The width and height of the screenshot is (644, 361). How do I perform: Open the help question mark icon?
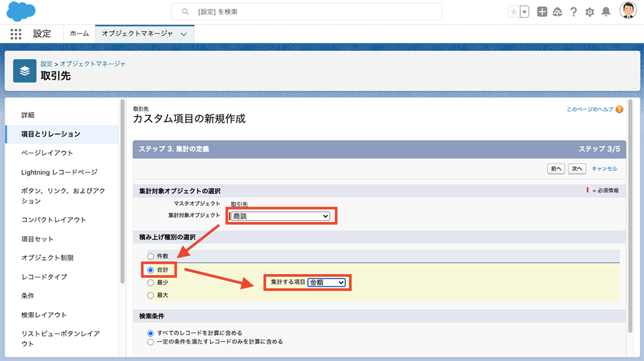(x=573, y=12)
